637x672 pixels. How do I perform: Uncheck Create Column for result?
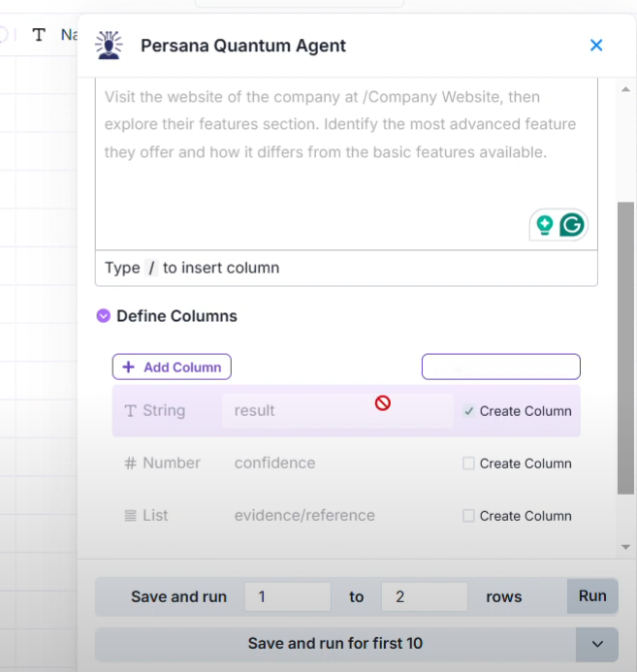coord(469,411)
